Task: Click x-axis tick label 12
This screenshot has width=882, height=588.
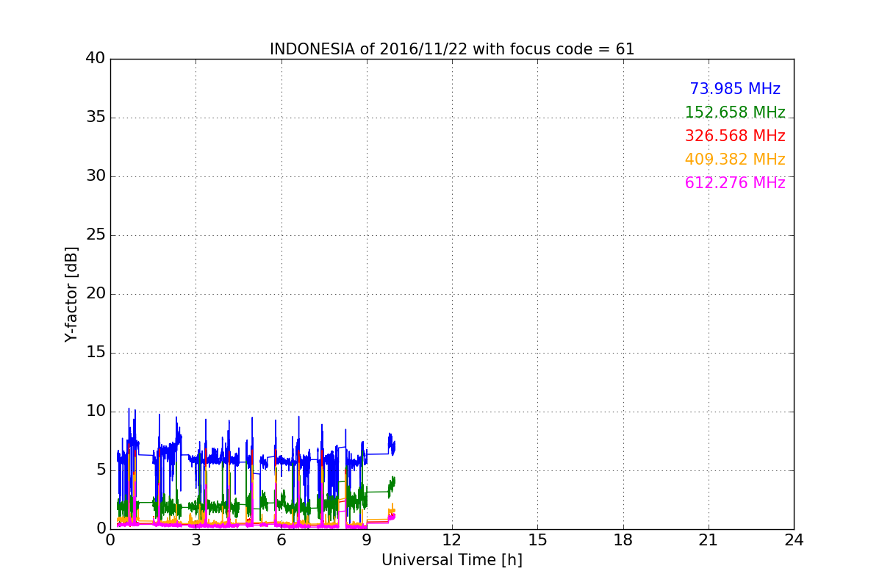Action: pyautogui.click(x=452, y=540)
